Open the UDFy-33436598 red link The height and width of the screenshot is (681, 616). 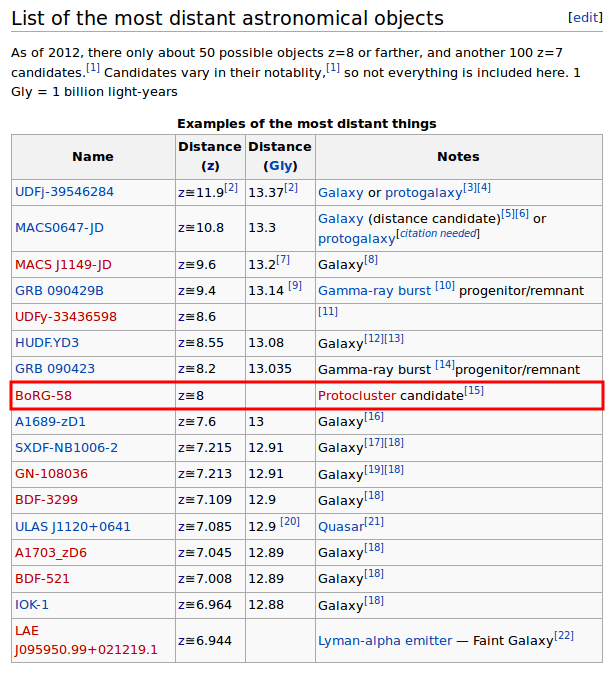66,317
